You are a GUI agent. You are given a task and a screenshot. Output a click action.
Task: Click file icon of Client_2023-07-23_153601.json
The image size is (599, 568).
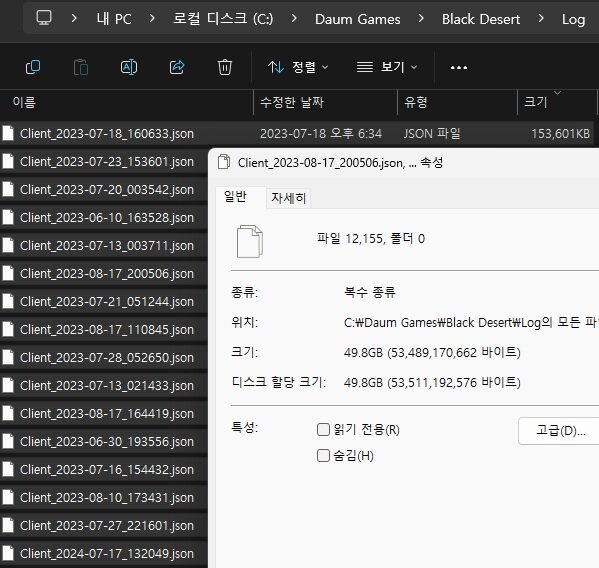(8, 161)
